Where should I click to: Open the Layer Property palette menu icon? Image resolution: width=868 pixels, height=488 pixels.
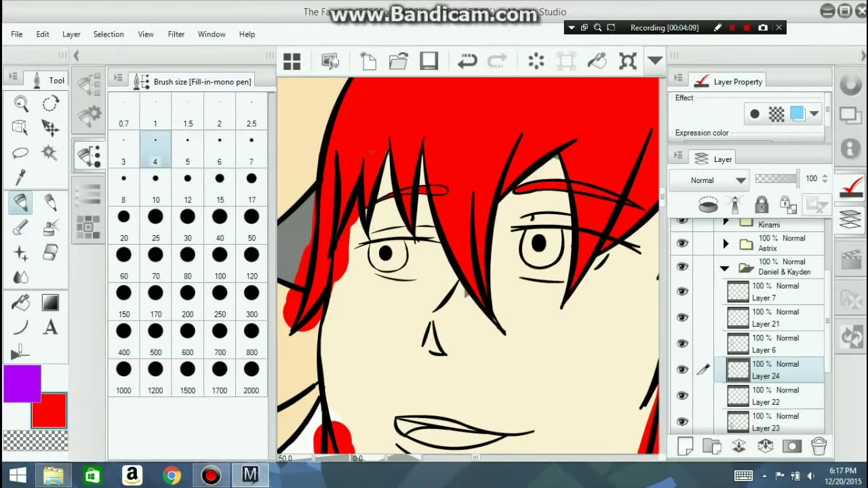[x=678, y=79]
